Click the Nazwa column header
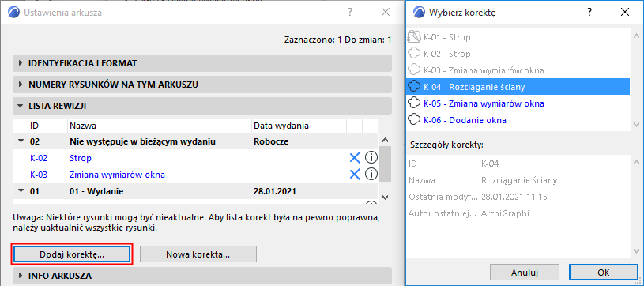 click(160, 126)
